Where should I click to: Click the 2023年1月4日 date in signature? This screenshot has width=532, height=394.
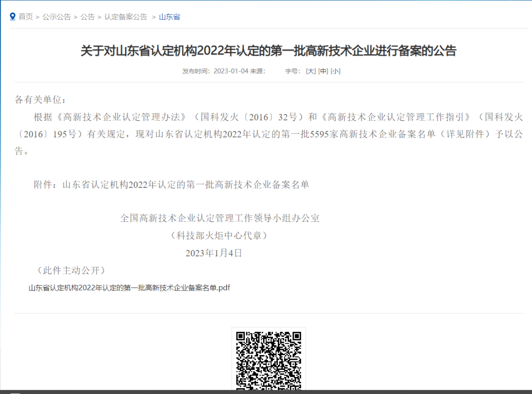(214, 253)
